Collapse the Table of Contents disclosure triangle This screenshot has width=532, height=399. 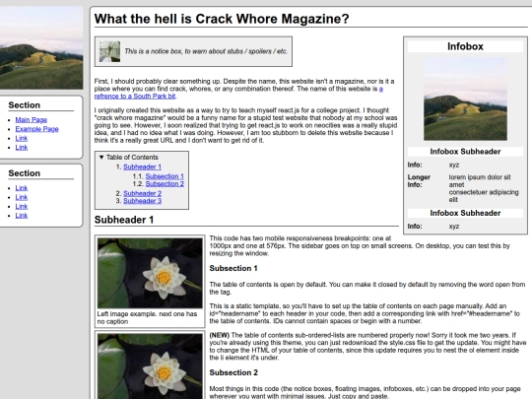click(x=101, y=157)
